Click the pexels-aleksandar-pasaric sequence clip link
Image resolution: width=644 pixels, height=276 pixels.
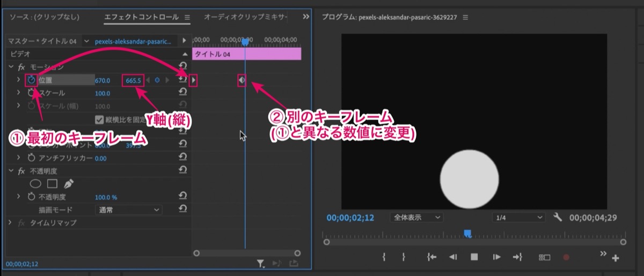(134, 41)
